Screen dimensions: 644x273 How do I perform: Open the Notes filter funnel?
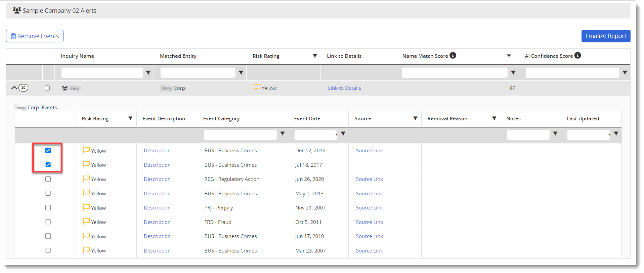coord(555,133)
